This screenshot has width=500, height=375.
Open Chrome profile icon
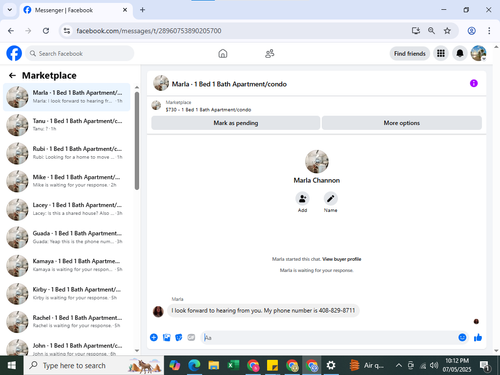471,31
